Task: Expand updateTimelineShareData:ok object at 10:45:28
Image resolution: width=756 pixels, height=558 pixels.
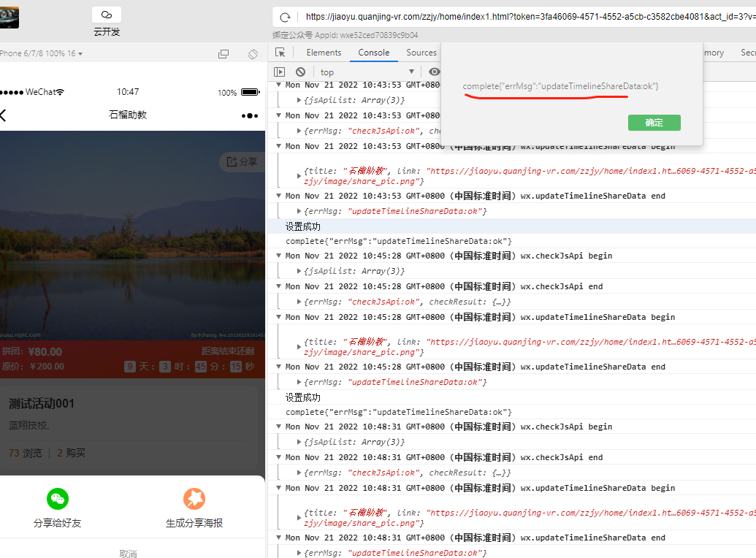Action: click(299, 382)
